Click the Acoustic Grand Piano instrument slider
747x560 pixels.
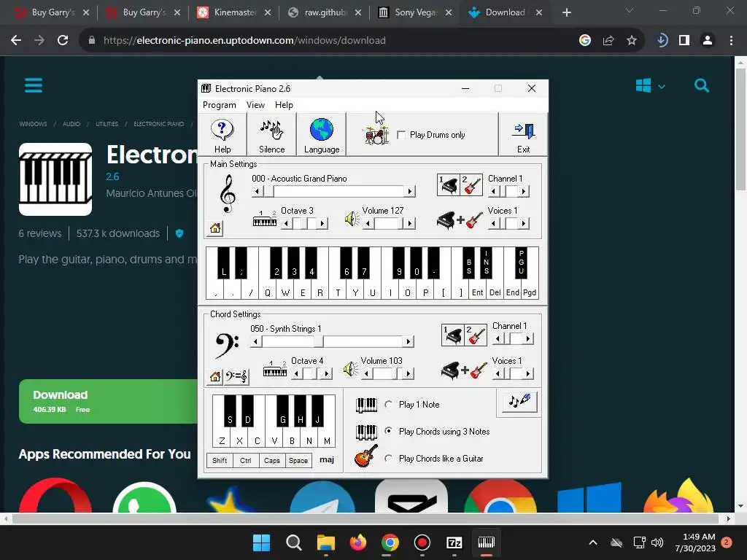(x=333, y=192)
